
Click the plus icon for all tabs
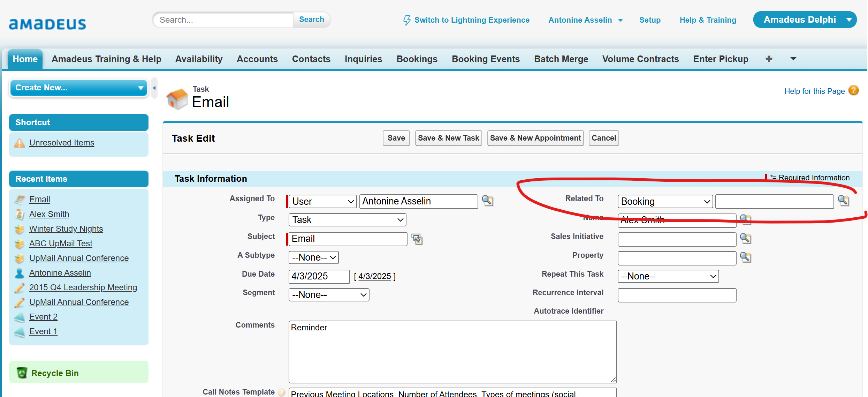pos(769,59)
